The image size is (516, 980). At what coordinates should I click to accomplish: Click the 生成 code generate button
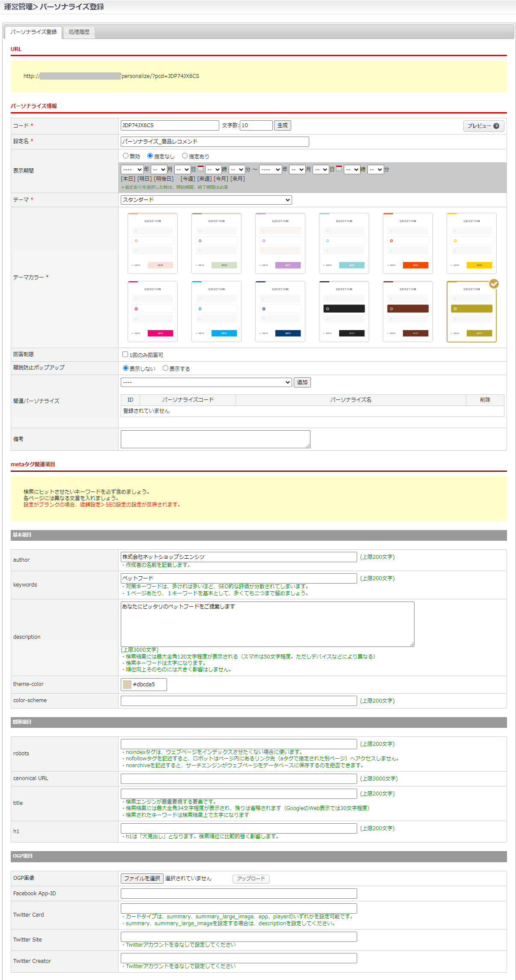click(x=282, y=125)
